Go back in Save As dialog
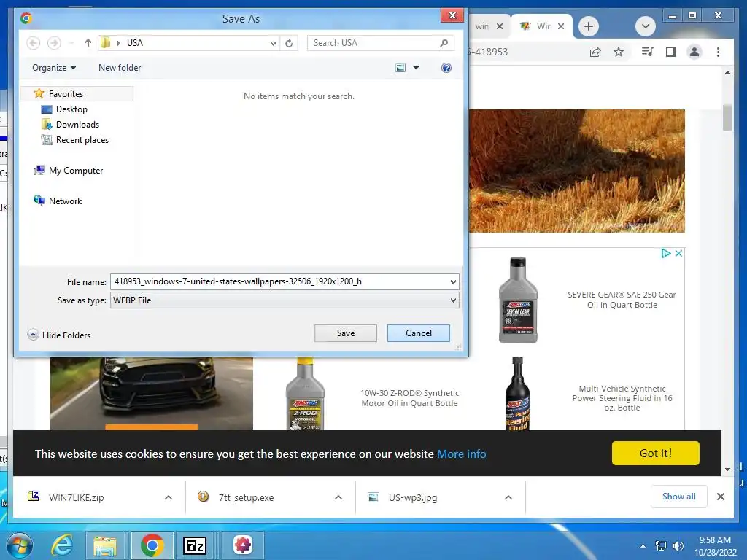This screenshot has width=747, height=560. (33, 43)
